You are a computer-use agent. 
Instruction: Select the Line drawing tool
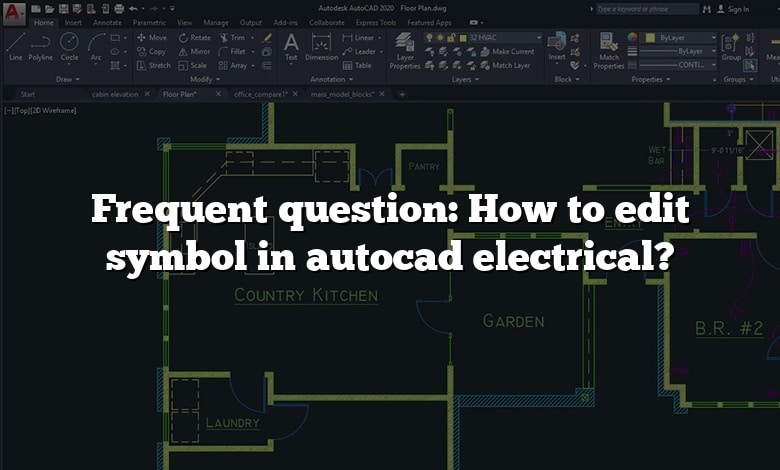pyautogui.click(x=15, y=47)
